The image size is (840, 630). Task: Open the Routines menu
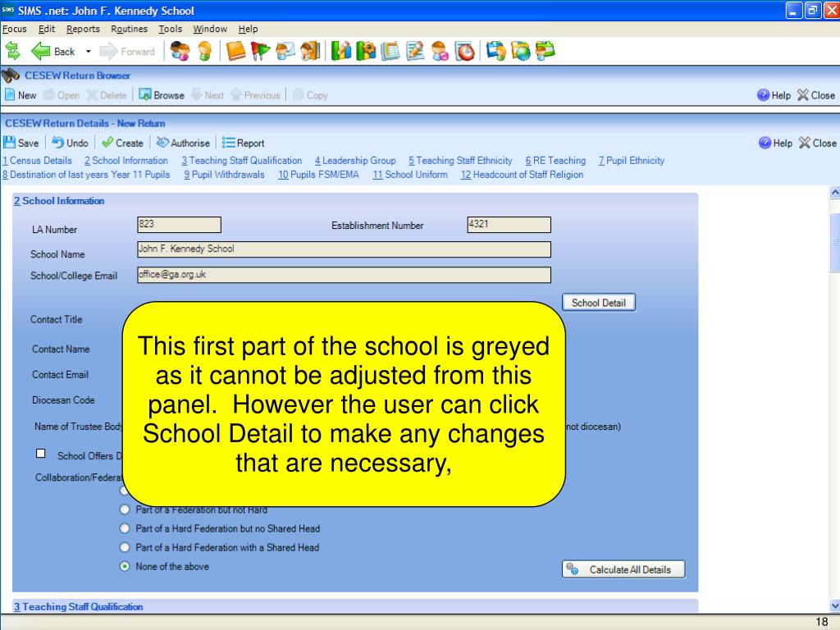click(x=129, y=29)
